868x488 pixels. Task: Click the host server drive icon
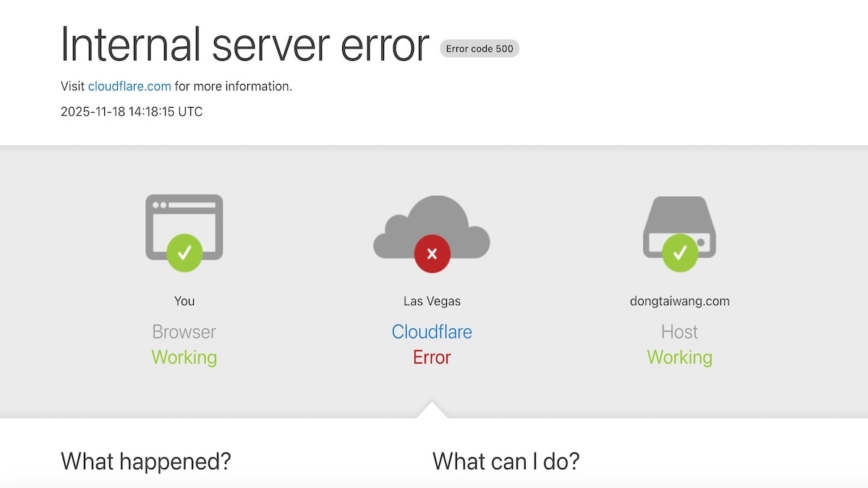coord(679,220)
